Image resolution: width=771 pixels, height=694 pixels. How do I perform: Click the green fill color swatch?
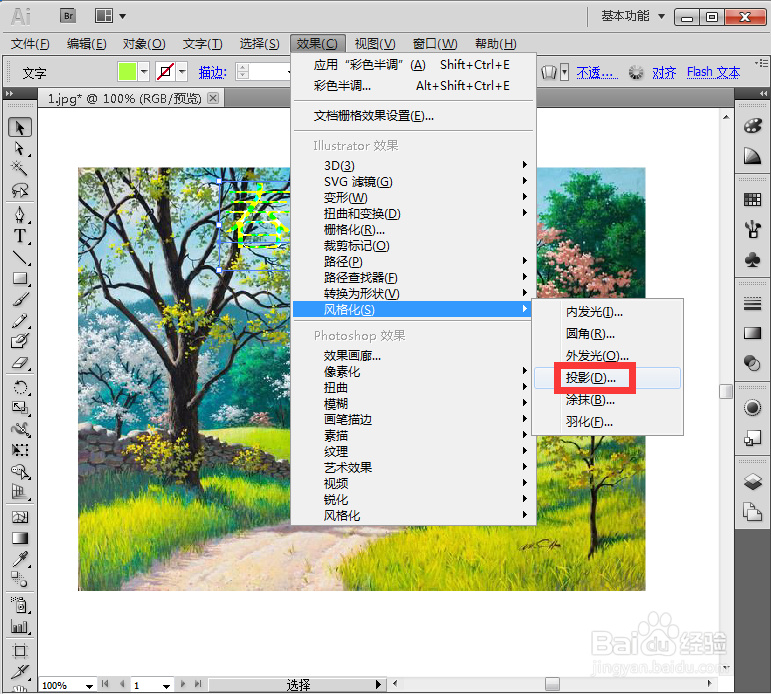[x=127, y=72]
